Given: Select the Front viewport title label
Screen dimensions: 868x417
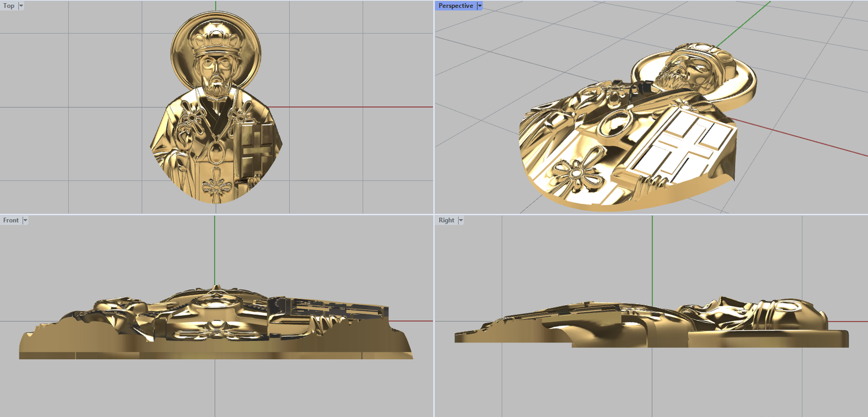Looking at the screenshot, I should coord(11,220).
